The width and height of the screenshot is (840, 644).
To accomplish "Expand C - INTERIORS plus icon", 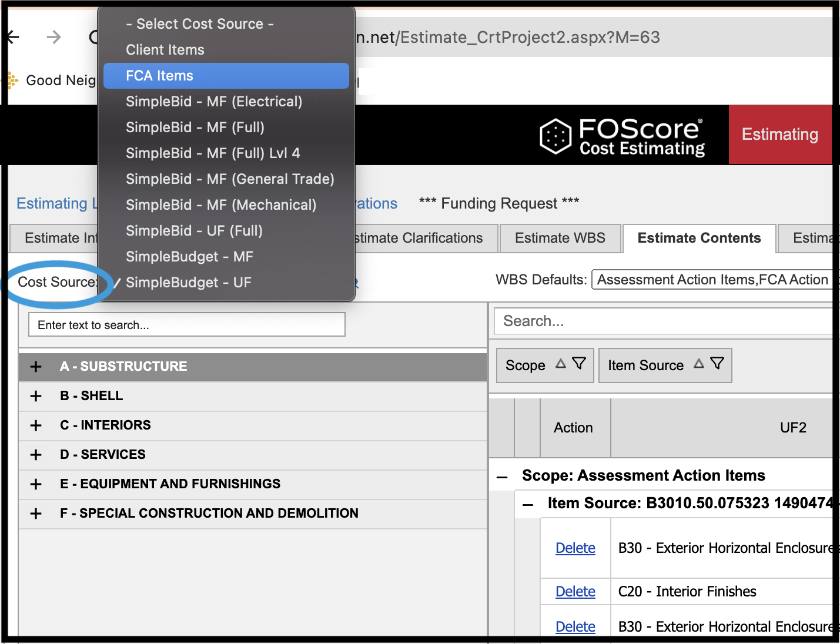I will pos(36,425).
